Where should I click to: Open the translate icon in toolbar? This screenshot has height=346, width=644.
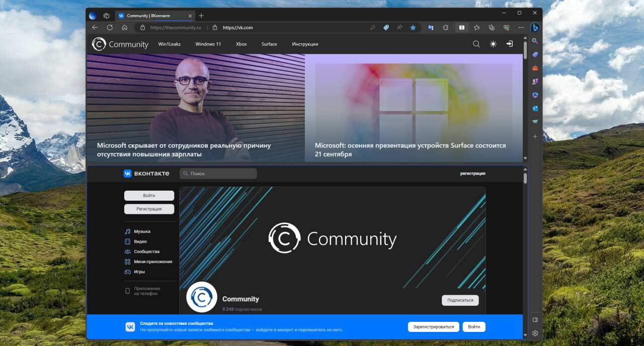click(431, 28)
